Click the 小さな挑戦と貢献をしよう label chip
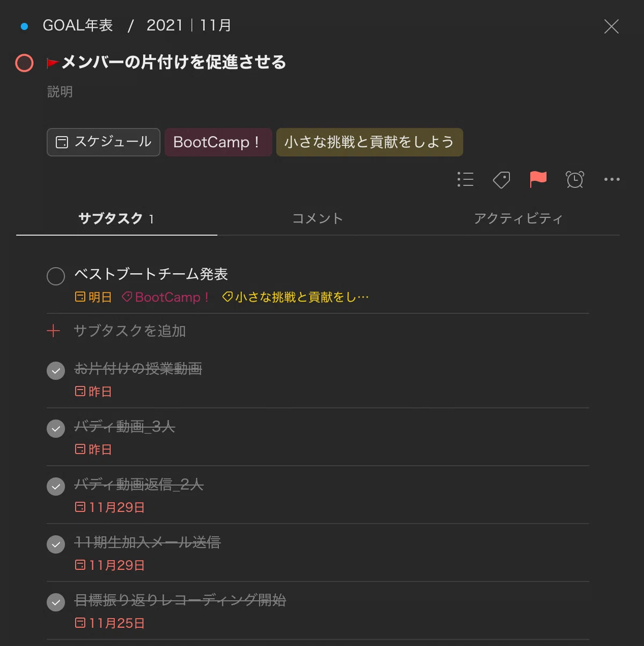Viewport: 644px width, 646px height. coord(369,142)
